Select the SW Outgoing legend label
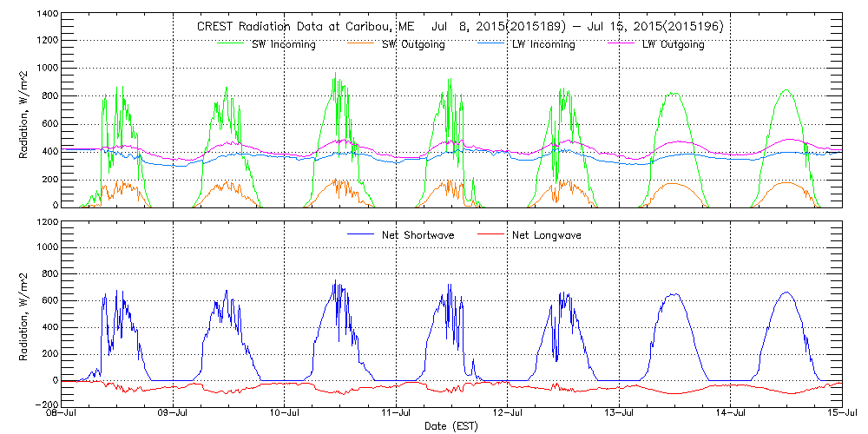The height and width of the screenshot is (434, 868). click(x=414, y=44)
